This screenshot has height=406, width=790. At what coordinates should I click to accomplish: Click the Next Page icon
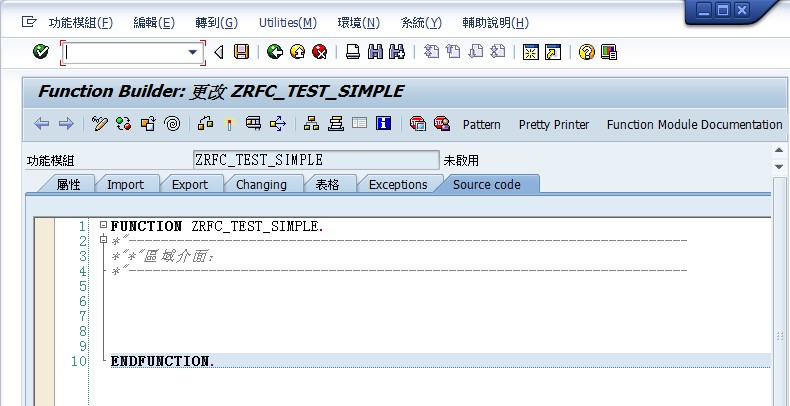(476, 52)
